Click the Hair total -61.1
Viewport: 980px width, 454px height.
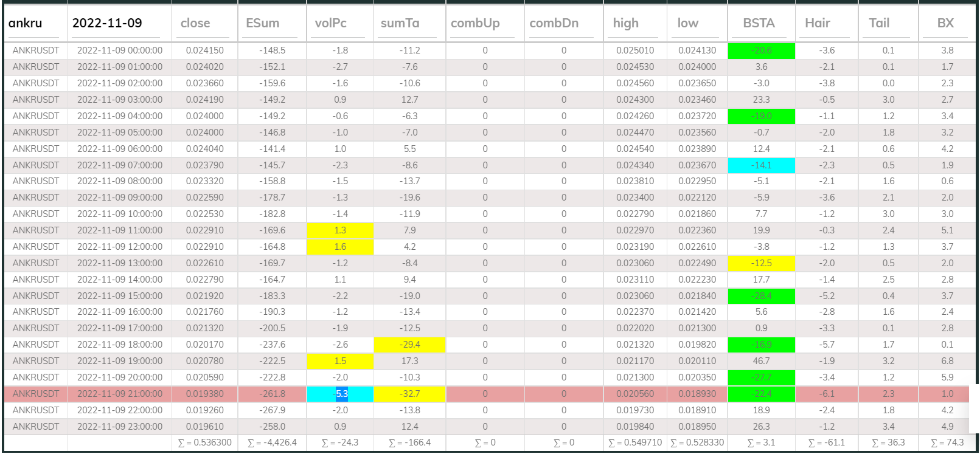click(827, 442)
